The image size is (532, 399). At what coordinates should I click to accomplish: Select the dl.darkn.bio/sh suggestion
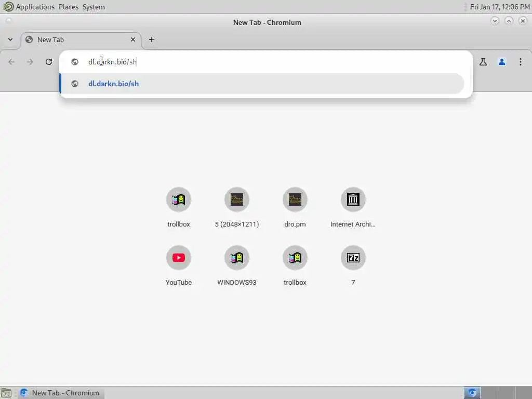point(262,84)
